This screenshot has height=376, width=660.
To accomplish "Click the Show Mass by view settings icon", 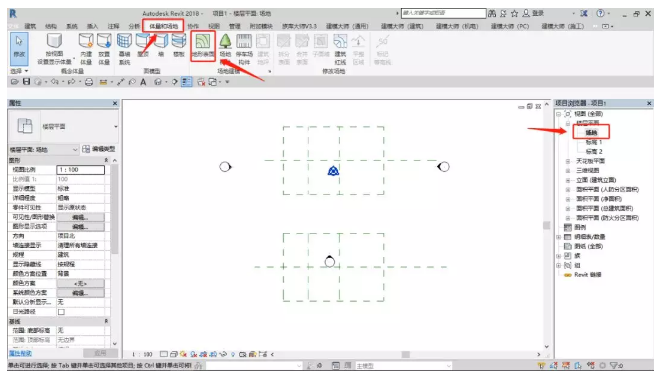I will [x=54, y=41].
